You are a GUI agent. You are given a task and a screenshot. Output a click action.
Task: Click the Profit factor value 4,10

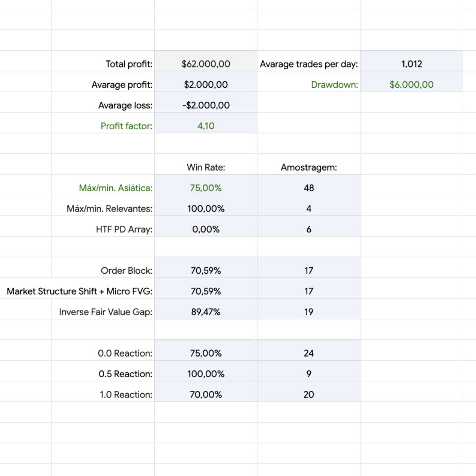pos(206,126)
